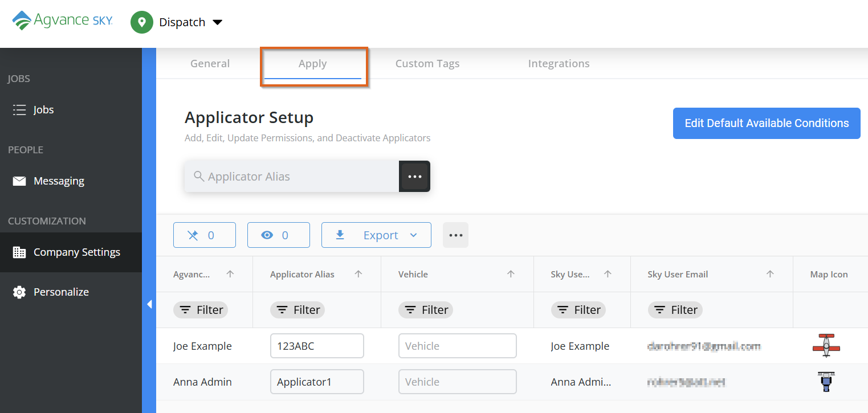The width and height of the screenshot is (868, 413).
Task: Sort by Applicator Alias column arrow
Action: pos(358,274)
